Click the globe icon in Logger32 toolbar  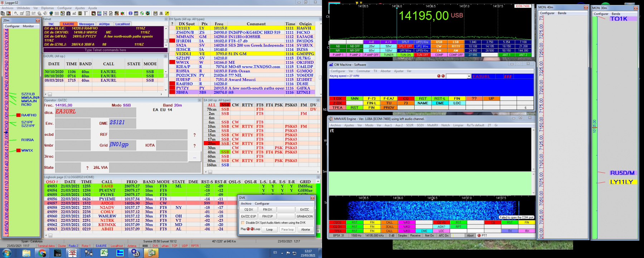51,13
